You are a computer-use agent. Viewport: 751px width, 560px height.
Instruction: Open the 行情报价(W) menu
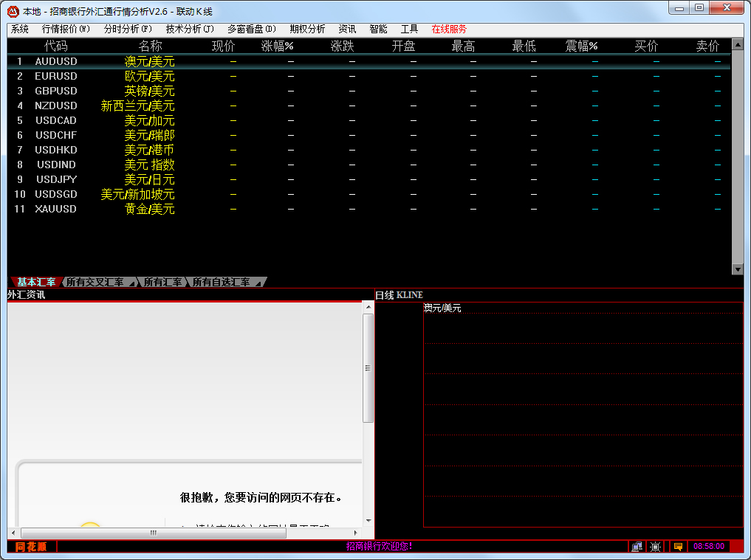[66, 30]
